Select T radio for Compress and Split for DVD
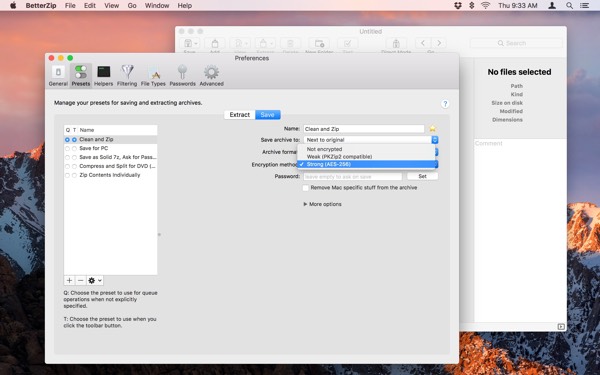 click(74, 166)
